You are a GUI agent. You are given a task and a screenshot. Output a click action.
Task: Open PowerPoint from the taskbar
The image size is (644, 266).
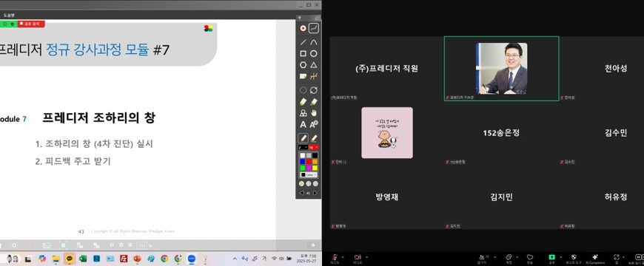[x=137, y=259]
